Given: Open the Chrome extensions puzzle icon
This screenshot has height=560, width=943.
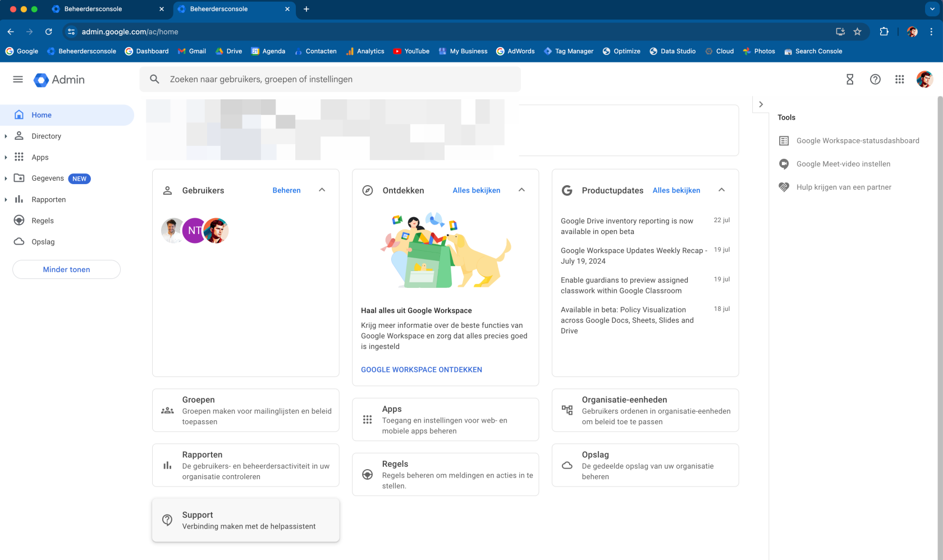Looking at the screenshot, I should click(x=884, y=32).
